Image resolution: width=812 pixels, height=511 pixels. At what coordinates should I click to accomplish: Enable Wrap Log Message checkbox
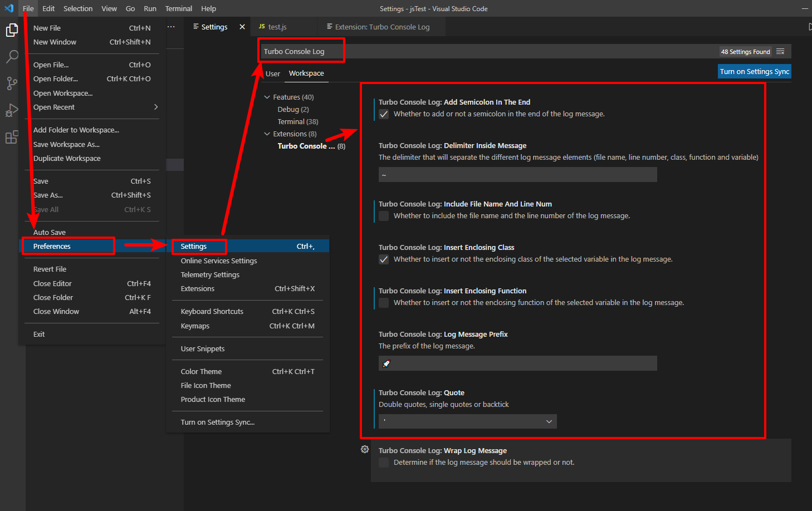coord(384,463)
